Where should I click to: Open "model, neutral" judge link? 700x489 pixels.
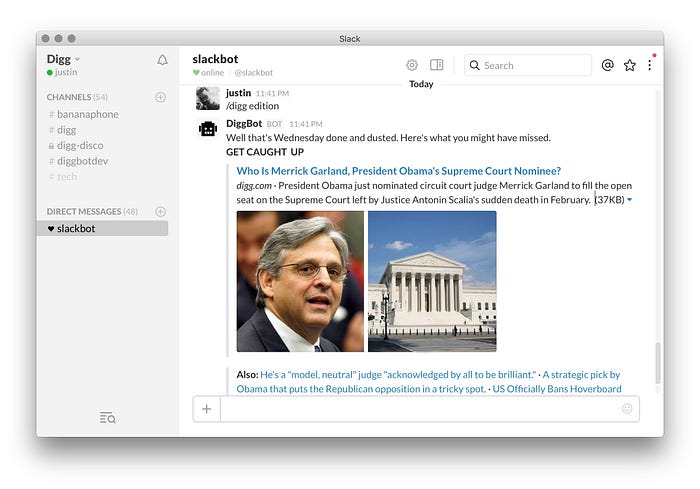coord(398,375)
